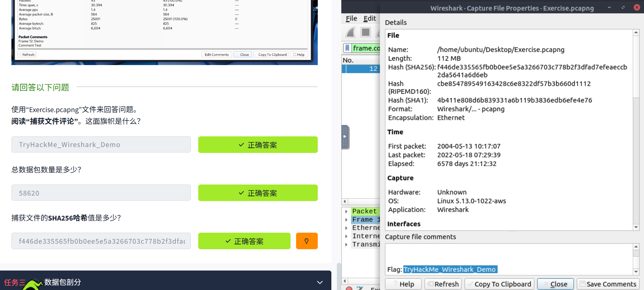Click the First packet timestamp 2004-05-13 10:17:07
The width and height of the screenshot is (644, 290).
[469, 146]
